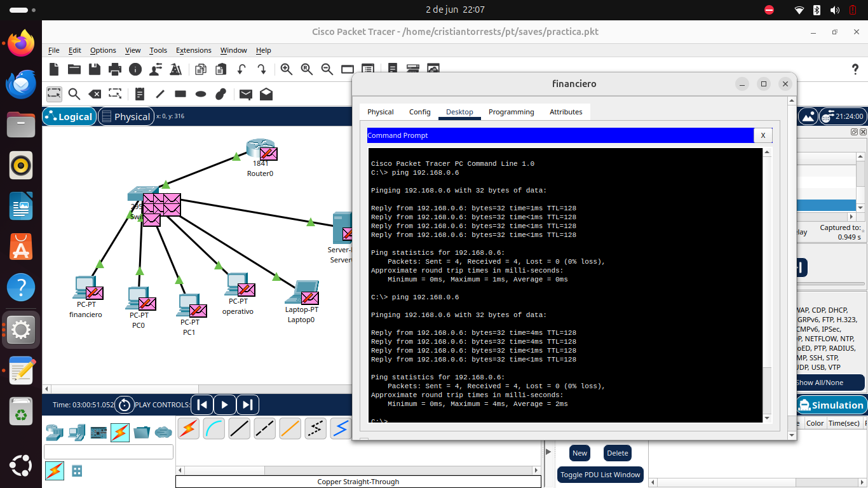Viewport: 868px width, 488px height.
Task: Click the device search input field
Action: coord(109,452)
